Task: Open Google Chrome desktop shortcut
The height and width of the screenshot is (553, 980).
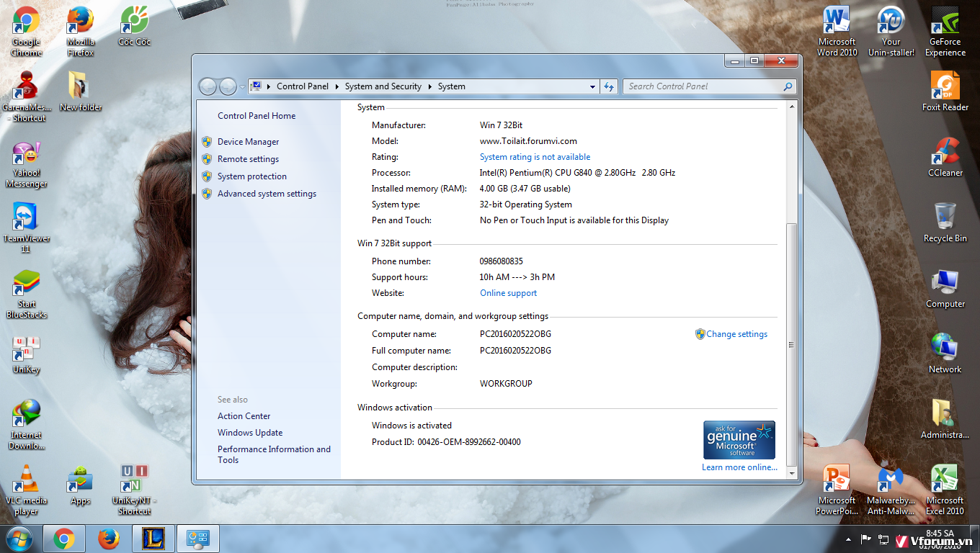Action: pos(27,32)
